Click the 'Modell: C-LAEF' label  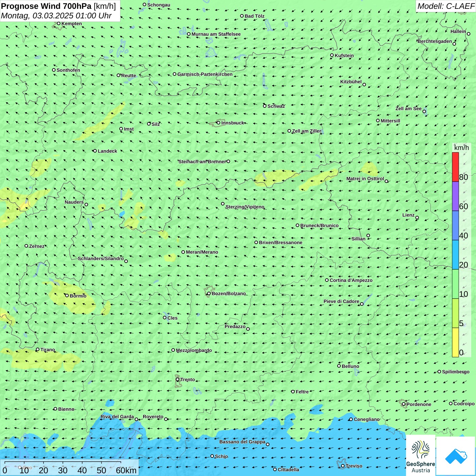[x=446, y=6]
